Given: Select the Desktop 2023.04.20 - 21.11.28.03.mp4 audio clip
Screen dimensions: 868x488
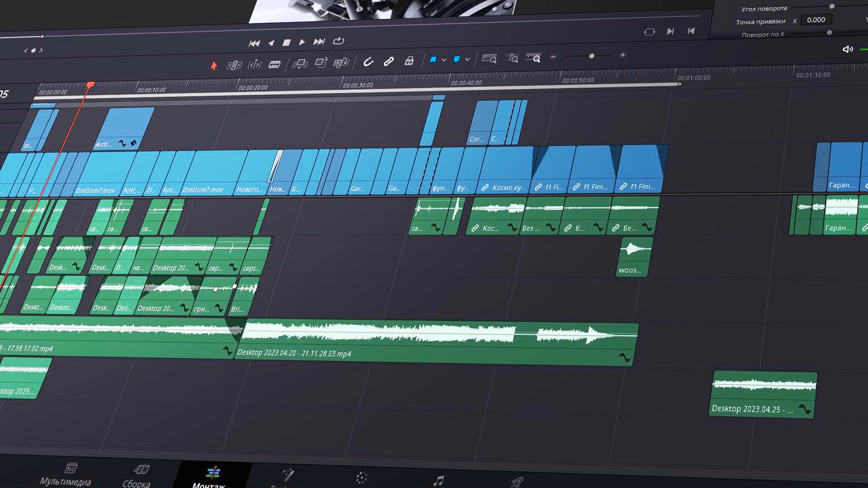Looking at the screenshot, I should (x=436, y=343).
